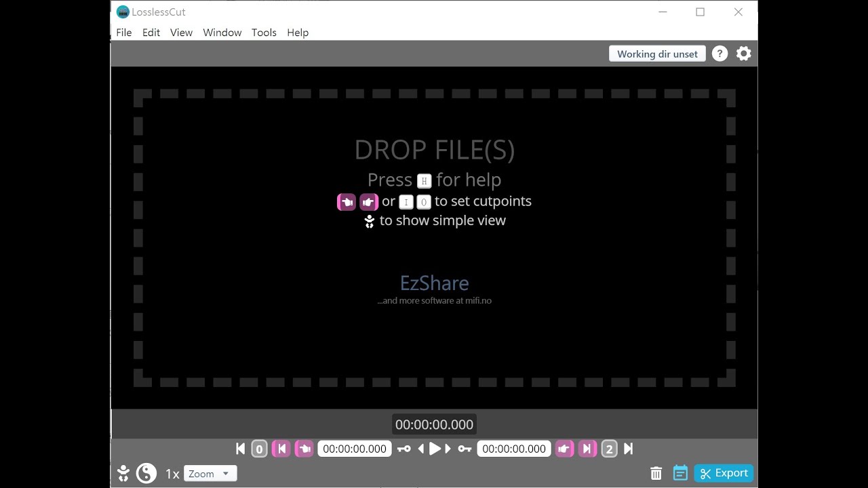This screenshot has width=868, height=488.
Task: Open the File menu
Action: 124,33
